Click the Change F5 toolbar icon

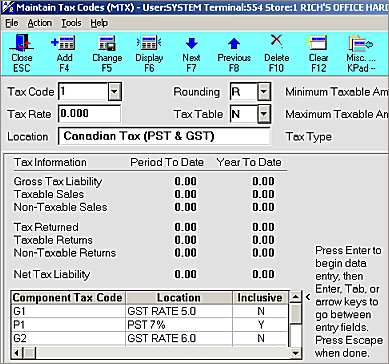tap(107, 53)
